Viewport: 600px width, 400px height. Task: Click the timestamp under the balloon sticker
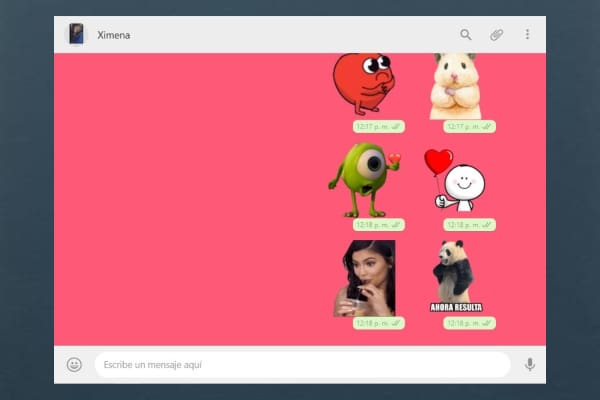[470, 225]
